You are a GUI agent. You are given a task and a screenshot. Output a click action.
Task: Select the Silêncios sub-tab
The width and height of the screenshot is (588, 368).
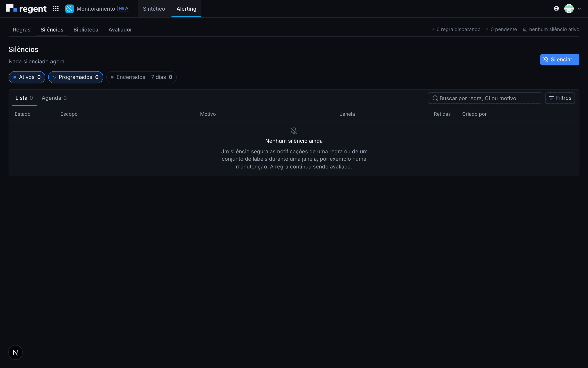pos(52,30)
